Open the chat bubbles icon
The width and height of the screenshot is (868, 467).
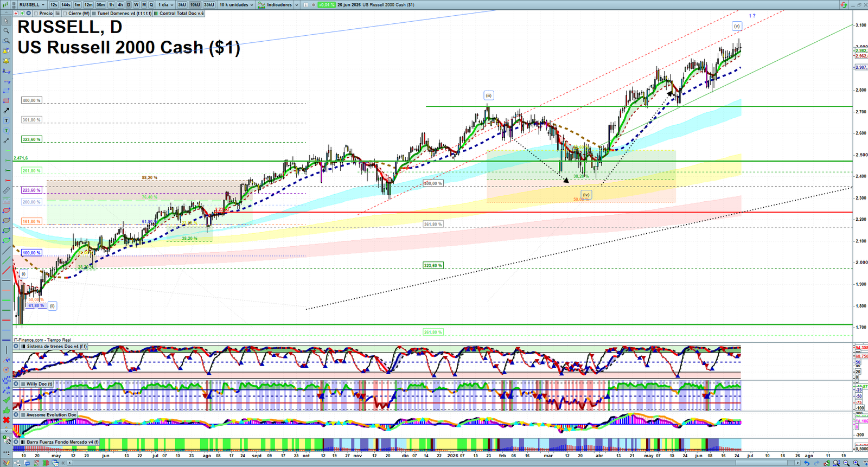point(27,463)
